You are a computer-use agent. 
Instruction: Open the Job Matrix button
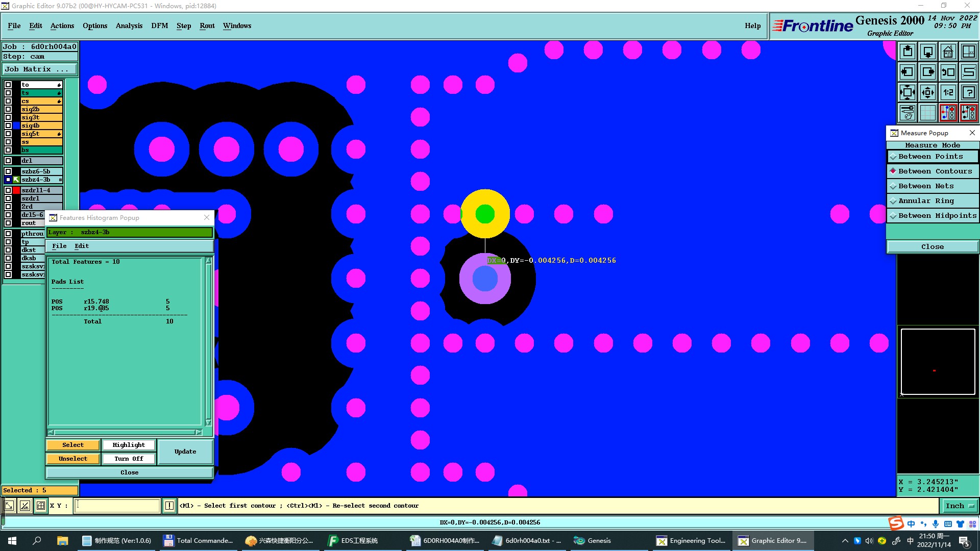pos(40,69)
